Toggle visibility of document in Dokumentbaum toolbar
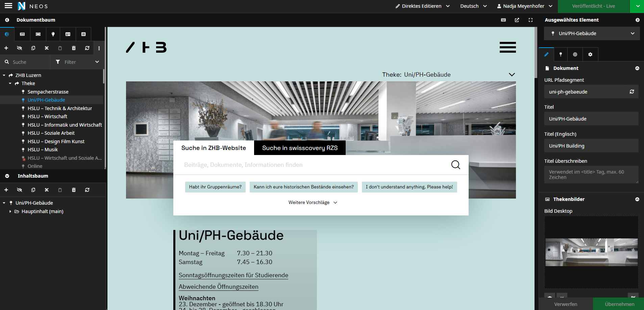Screen dimensions: 644x310 [x=20, y=48]
